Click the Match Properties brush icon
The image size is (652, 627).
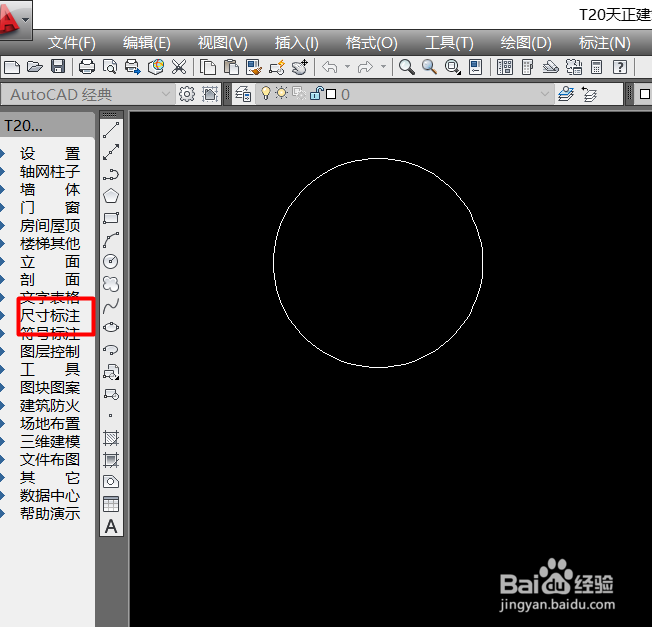point(254,67)
